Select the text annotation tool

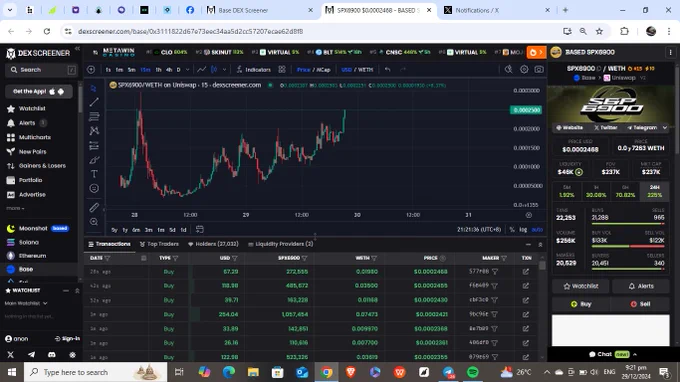click(x=94, y=174)
